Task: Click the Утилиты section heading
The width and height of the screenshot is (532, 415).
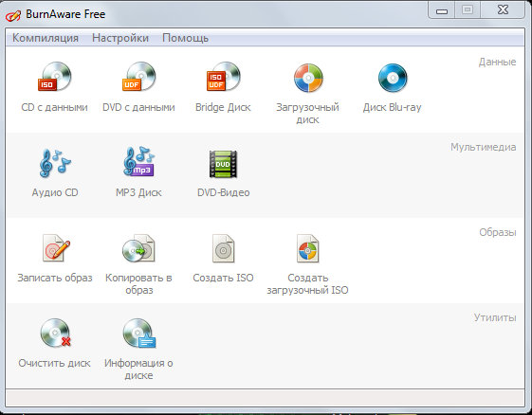Action: [495, 317]
